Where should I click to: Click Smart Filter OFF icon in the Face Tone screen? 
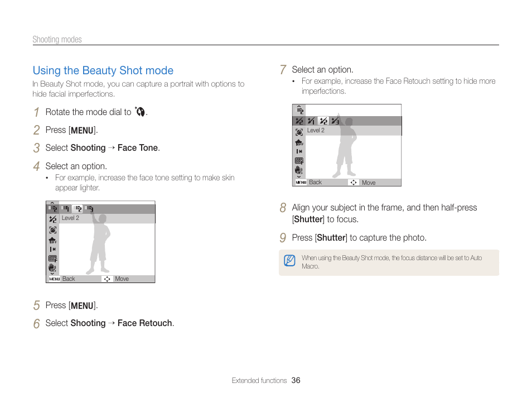pos(52,240)
